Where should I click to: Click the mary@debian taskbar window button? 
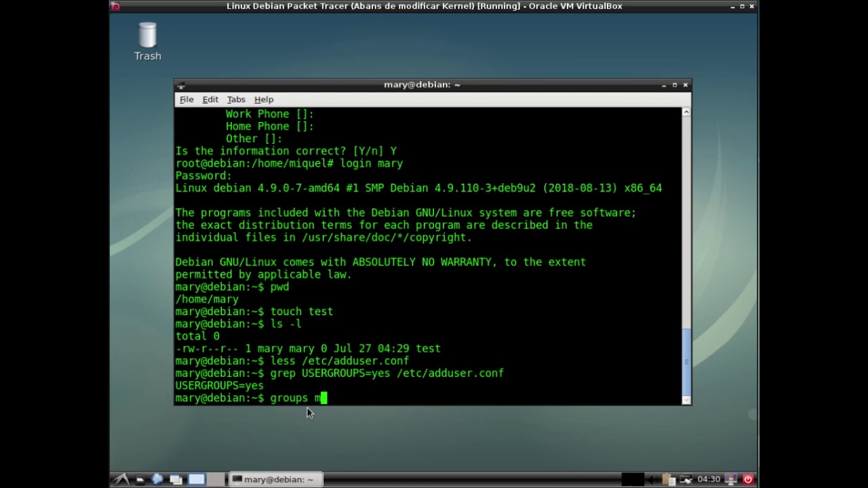pos(275,479)
